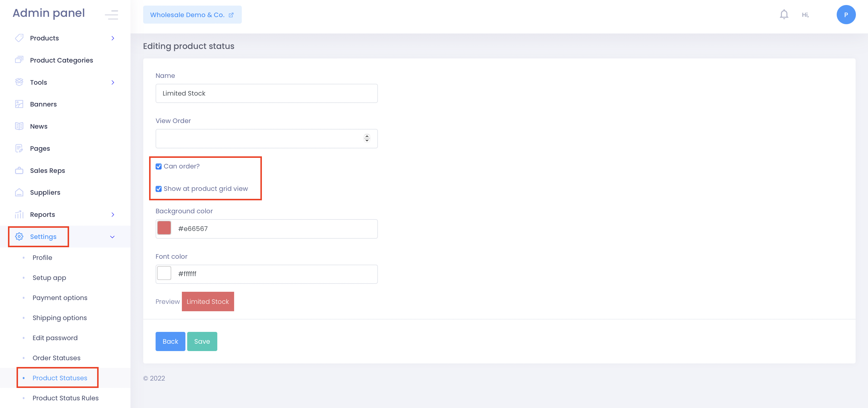Select the Sales Reps briefcase icon
The width and height of the screenshot is (868, 408).
click(19, 170)
